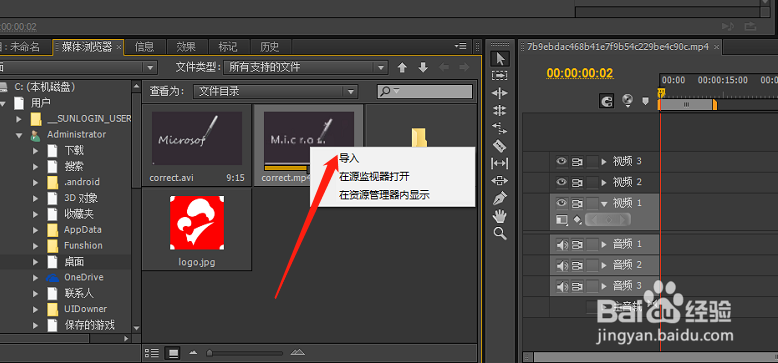This screenshot has height=363, width=778.
Task: Expand the Audio 1 track
Action: [604, 244]
